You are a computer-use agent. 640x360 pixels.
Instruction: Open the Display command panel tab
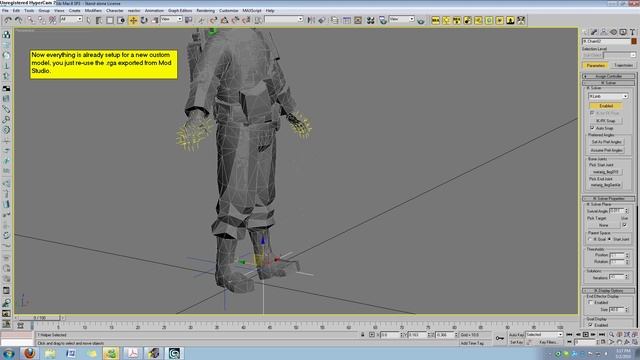[623, 32]
